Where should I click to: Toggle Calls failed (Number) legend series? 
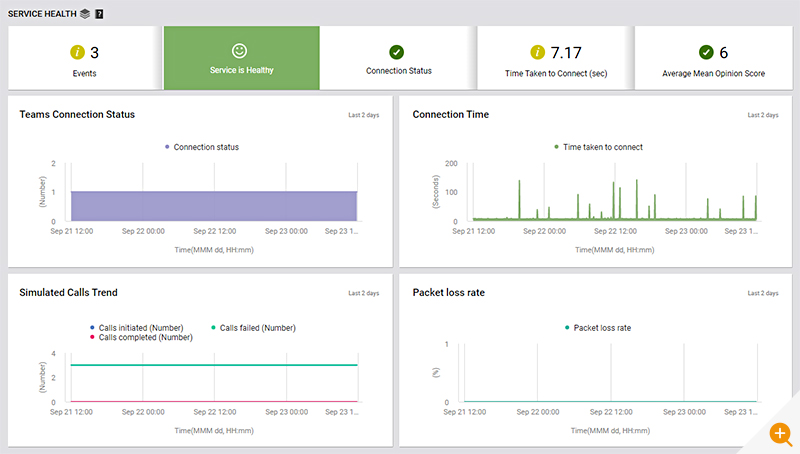[x=253, y=327]
